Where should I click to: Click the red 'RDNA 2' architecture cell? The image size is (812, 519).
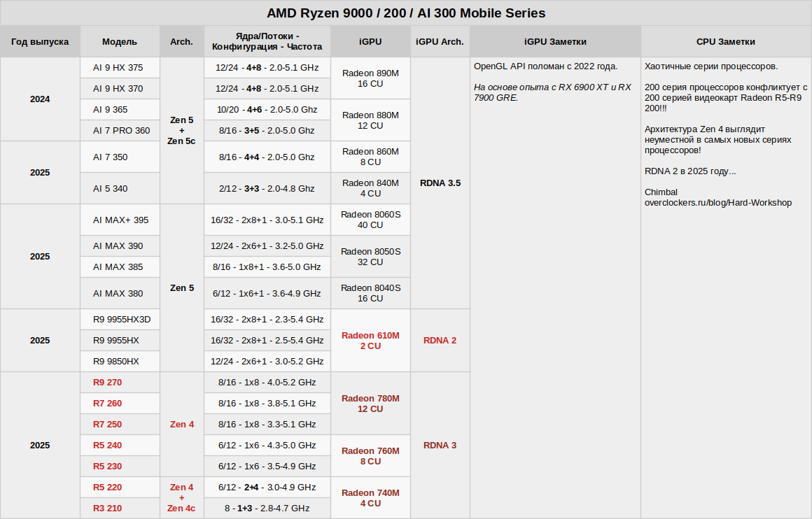(440, 341)
